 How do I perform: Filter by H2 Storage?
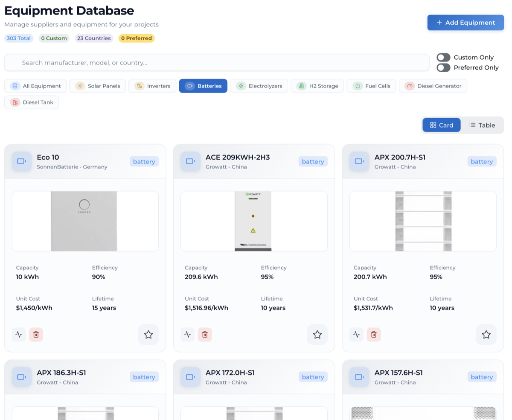pyautogui.click(x=317, y=86)
